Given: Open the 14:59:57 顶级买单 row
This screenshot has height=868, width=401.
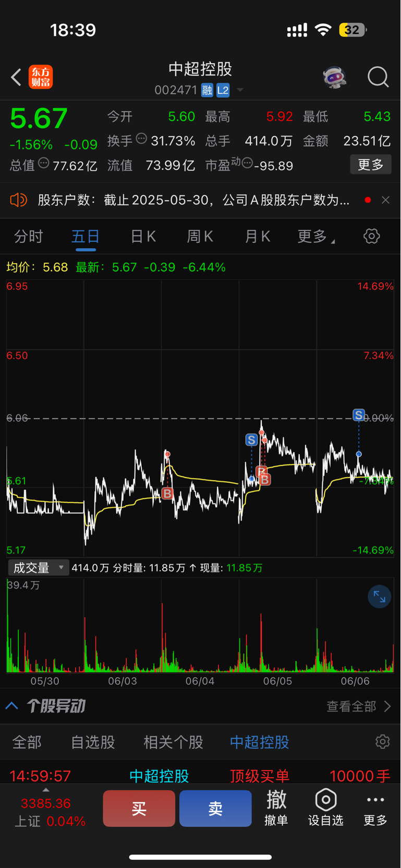Looking at the screenshot, I should coord(200,776).
